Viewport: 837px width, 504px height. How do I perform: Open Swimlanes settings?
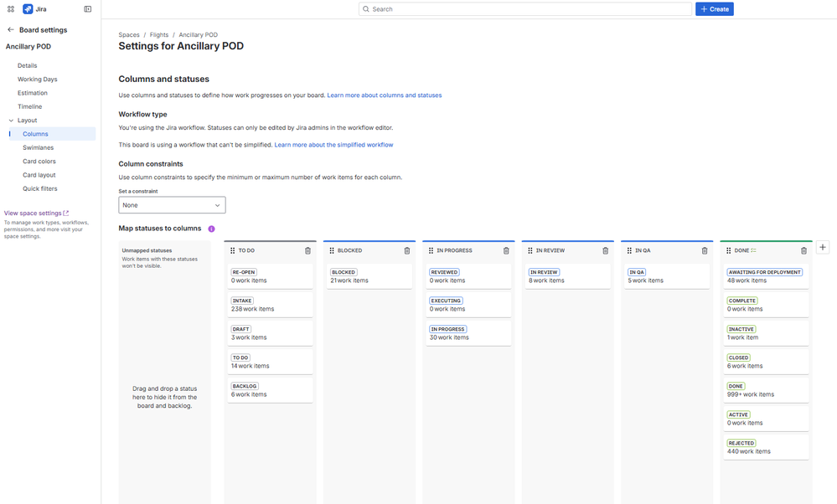pos(39,147)
